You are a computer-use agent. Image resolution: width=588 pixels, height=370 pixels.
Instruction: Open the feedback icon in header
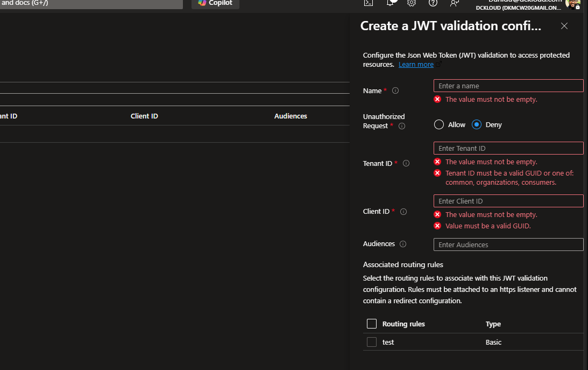(455, 3)
